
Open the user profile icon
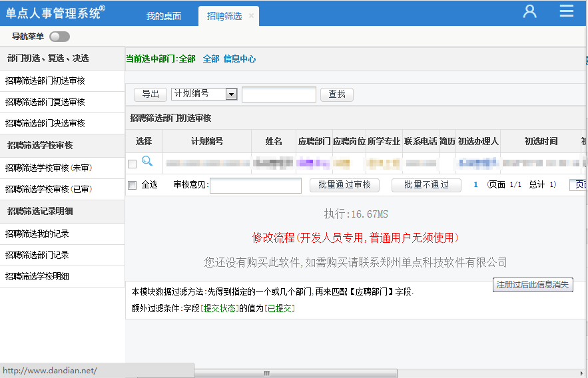coord(529,11)
